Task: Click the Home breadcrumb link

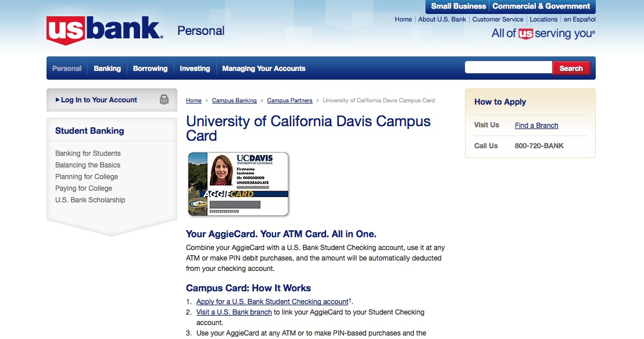Action: (194, 100)
